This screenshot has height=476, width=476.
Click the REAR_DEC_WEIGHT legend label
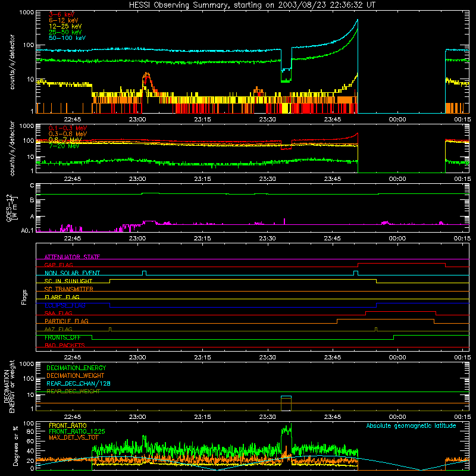coord(73,392)
